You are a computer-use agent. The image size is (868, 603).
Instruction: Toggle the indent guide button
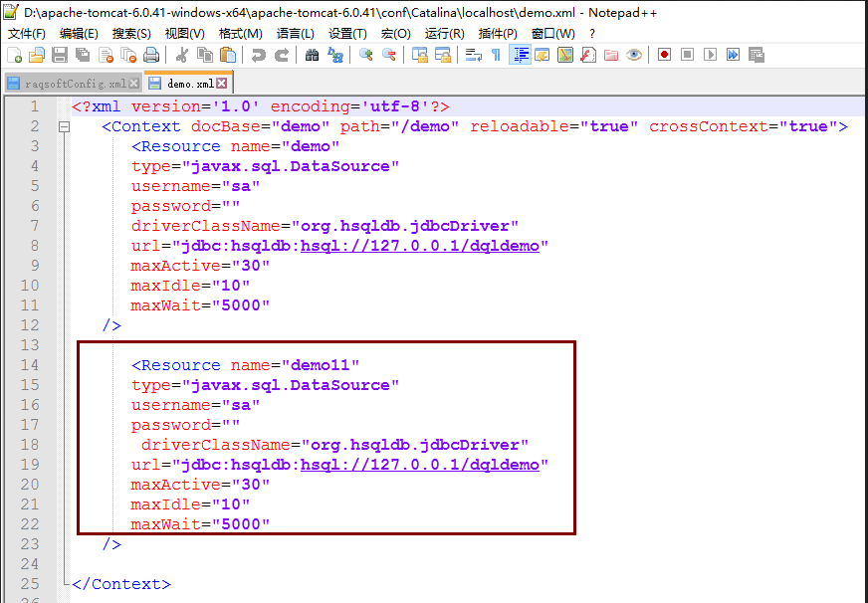pos(520,55)
